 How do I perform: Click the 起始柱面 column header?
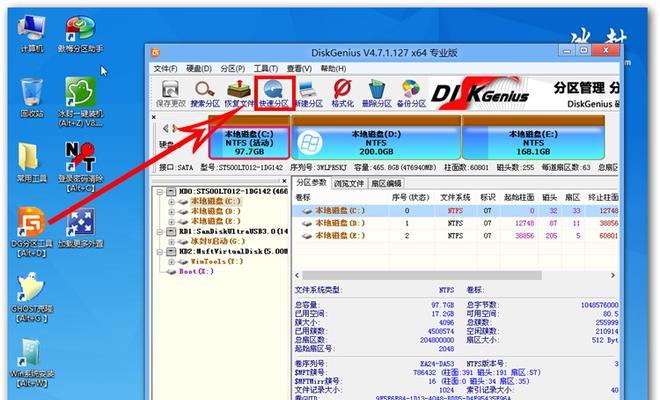pos(519,197)
